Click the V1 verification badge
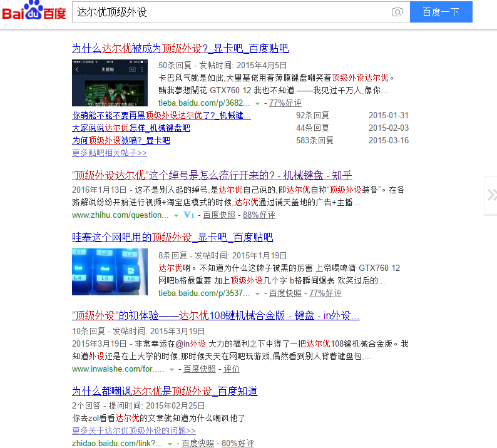 pos(189,215)
